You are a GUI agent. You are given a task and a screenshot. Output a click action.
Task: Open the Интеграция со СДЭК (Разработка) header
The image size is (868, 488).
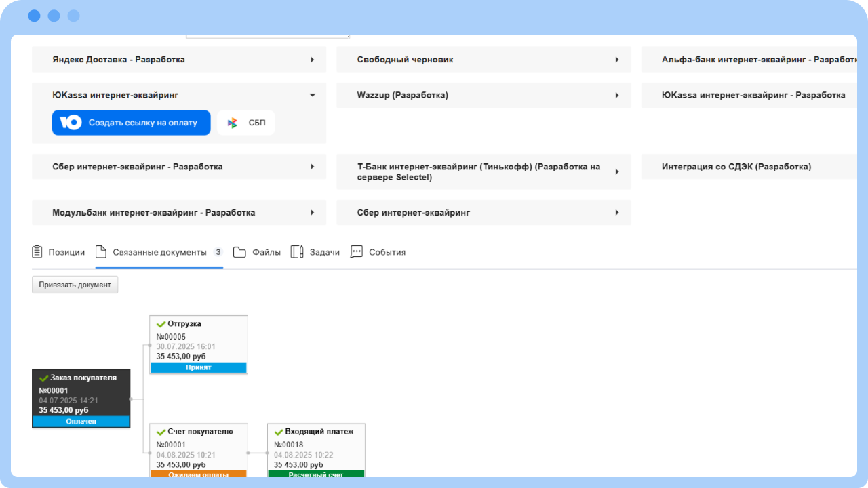click(x=749, y=167)
